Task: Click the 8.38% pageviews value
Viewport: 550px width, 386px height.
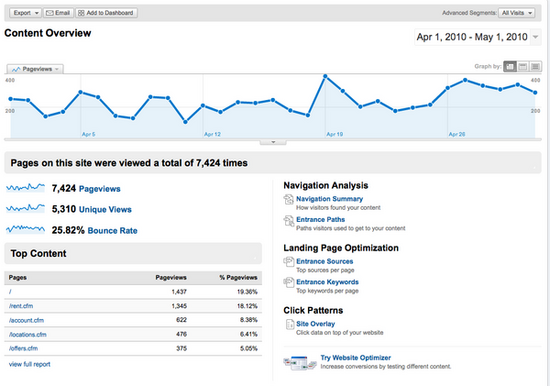Action: (248, 320)
